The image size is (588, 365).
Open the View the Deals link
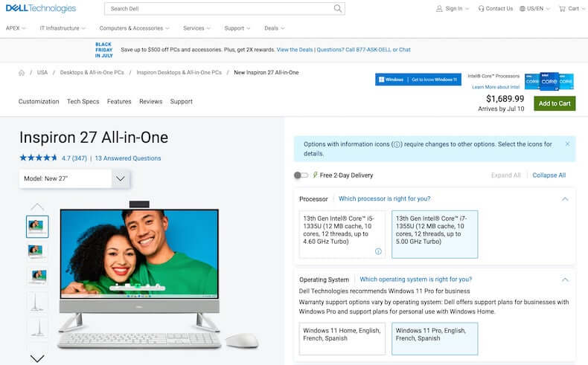click(x=295, y=49)
